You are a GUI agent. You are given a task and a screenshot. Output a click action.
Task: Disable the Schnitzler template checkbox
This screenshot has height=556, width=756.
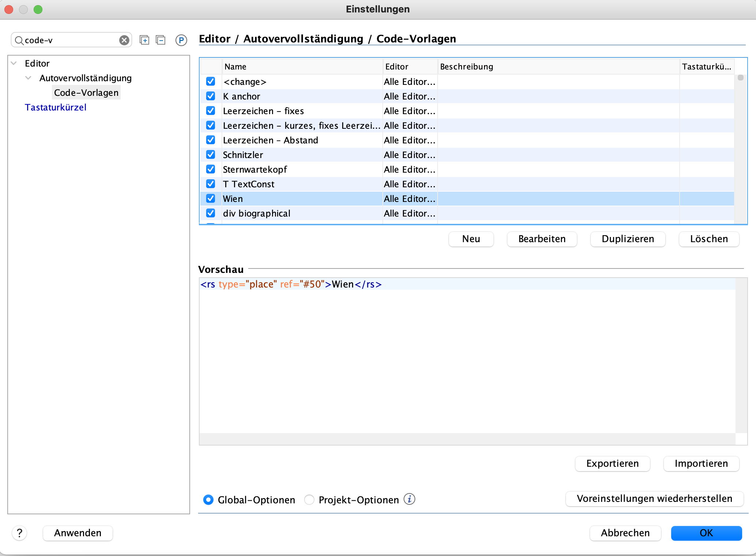(x=211, y=155)
